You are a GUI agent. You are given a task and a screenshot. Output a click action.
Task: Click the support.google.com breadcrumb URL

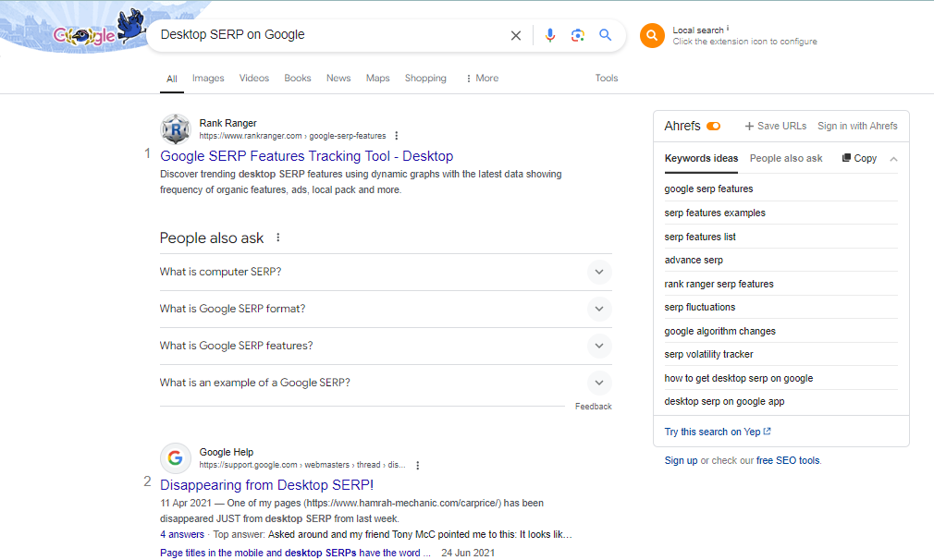pyautogui.click(x=302, y=465)
